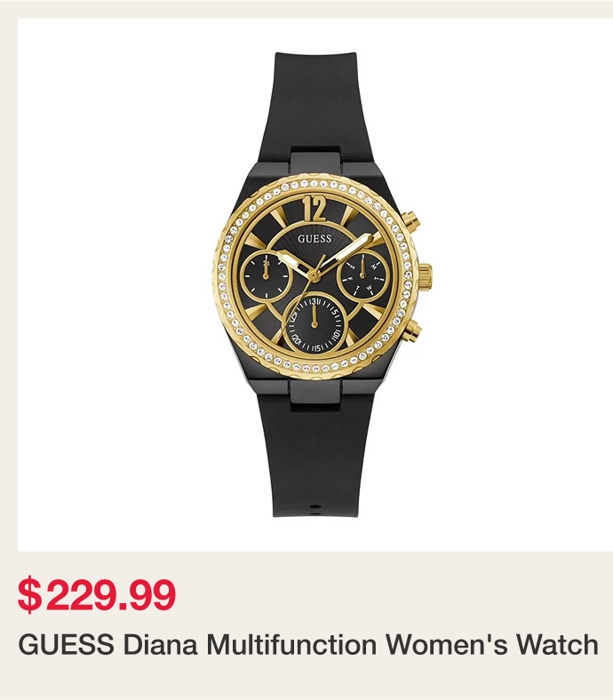
Task: Click the word "Multifunction" in the product title
Action: 292,645
